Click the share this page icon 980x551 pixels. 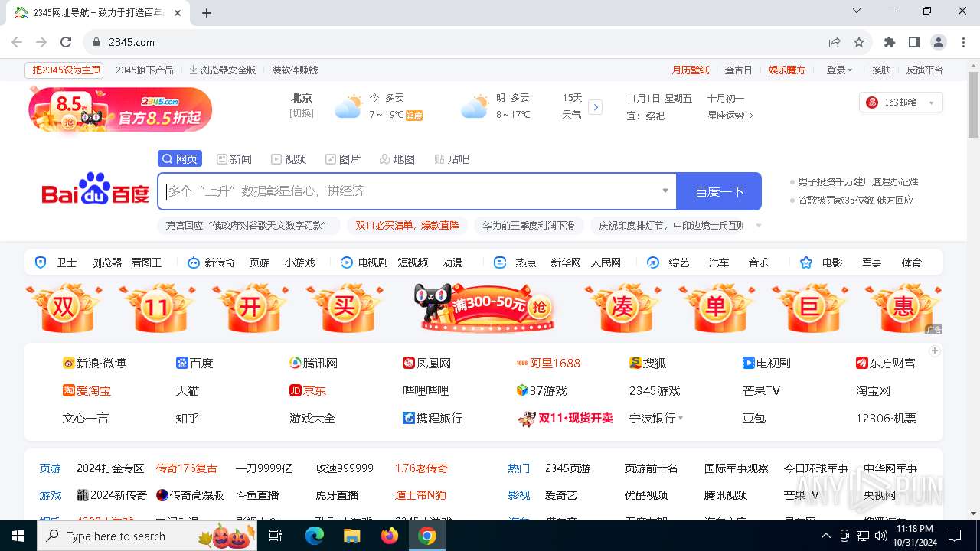pos(835,42)
